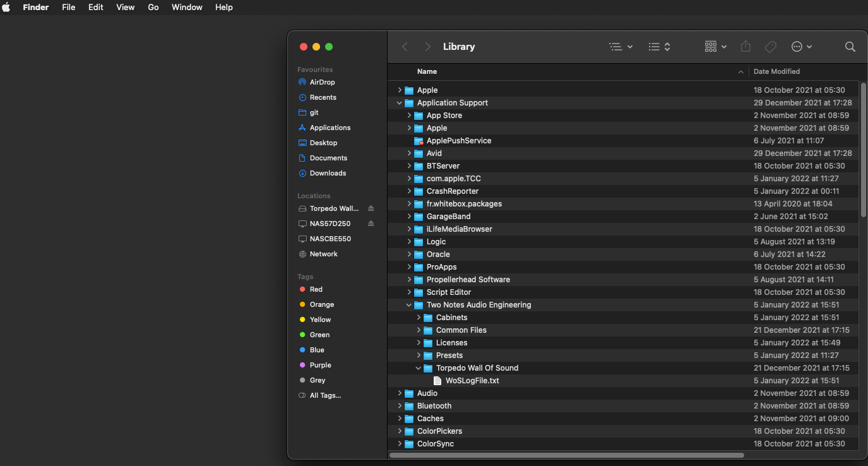The image size is (868, 466).
Task: Select the Common Files folder row
Action: pos(623,330)
